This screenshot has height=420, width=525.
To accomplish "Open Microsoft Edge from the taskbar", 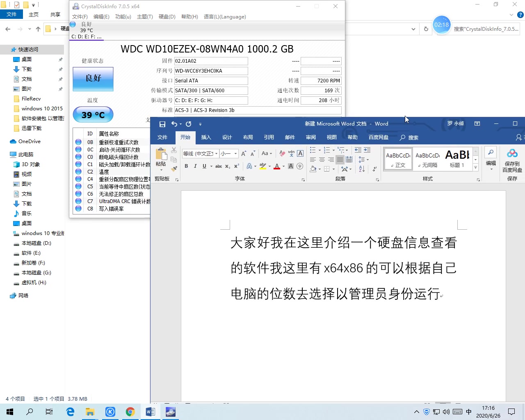I will [x=70, y=412].
